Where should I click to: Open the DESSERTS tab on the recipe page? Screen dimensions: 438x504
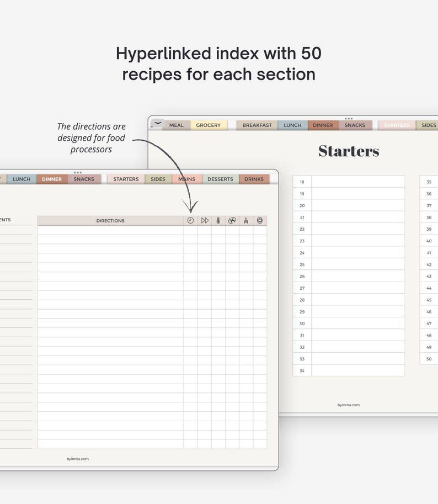tap(220, 179)
